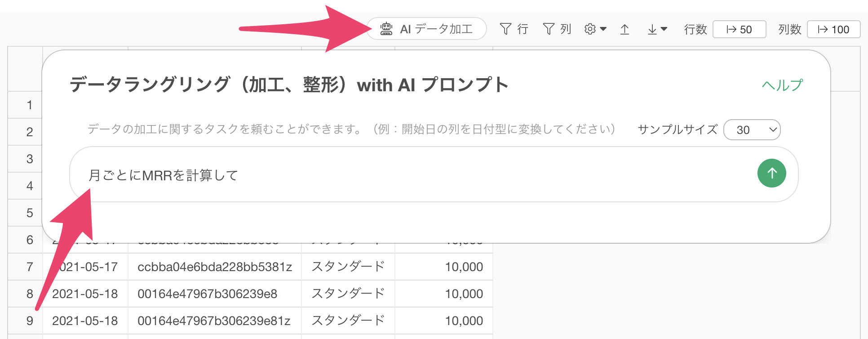
Task: Select row 9 header
Action: pyautogui.click(x=30, y=321)
